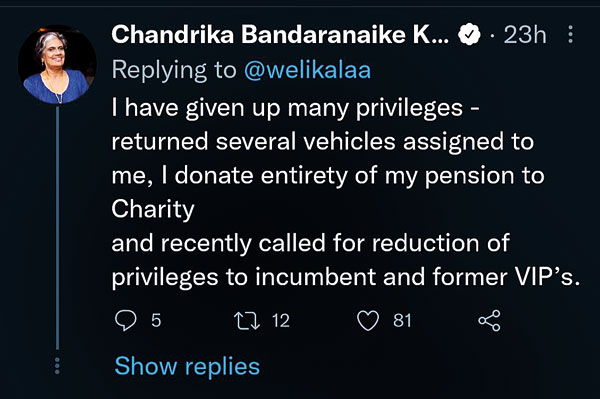Image resolution: width=600 pixels, height=399 pixels.
Task: Click the tweet's last line mentioning VIP's
Action: 346,277
